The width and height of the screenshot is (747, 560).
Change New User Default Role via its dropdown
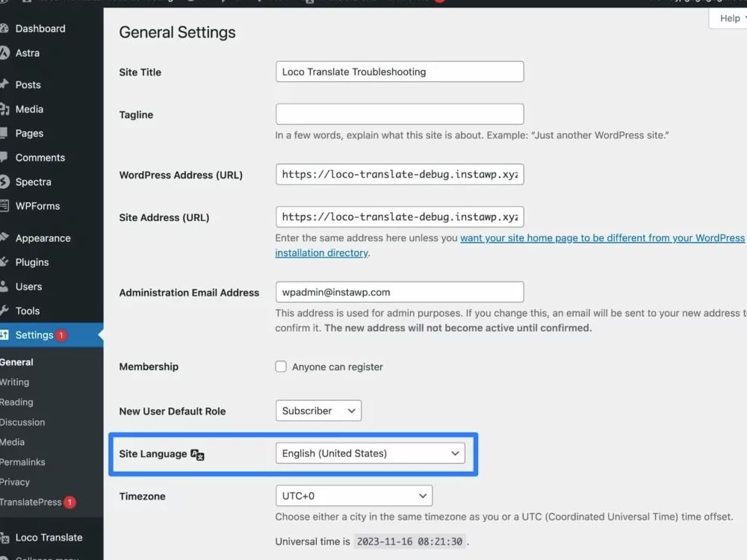318,410
